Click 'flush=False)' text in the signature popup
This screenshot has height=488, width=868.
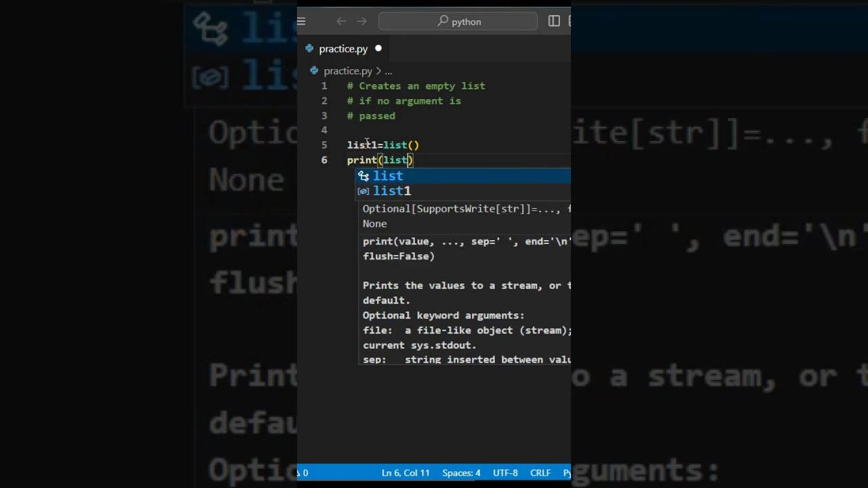[399, 256]
